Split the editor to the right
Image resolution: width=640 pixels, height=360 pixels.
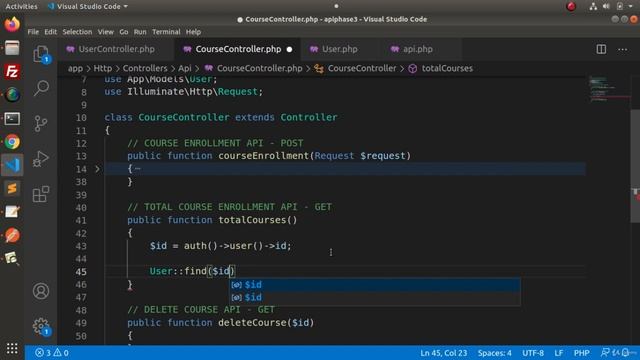[601, 49]
